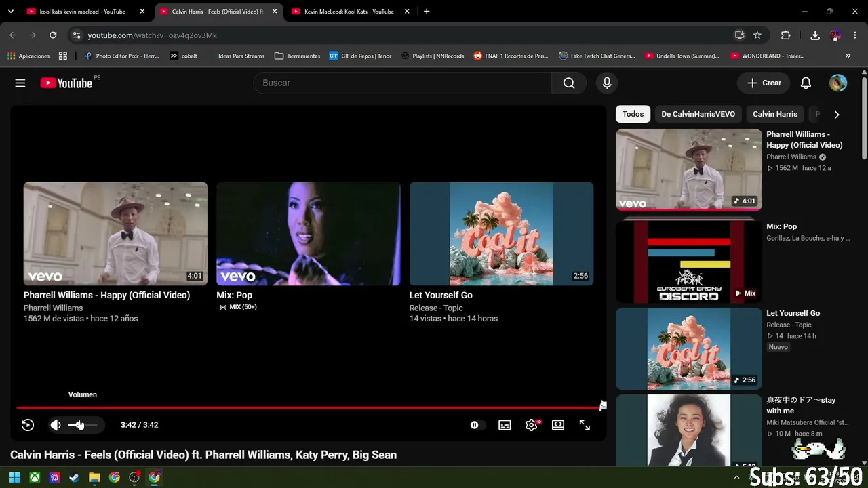Open the Photo Editor Pixlr bookmark
Image resolution: width=868 pixels, height=488 pixels.
click(121, 56)
